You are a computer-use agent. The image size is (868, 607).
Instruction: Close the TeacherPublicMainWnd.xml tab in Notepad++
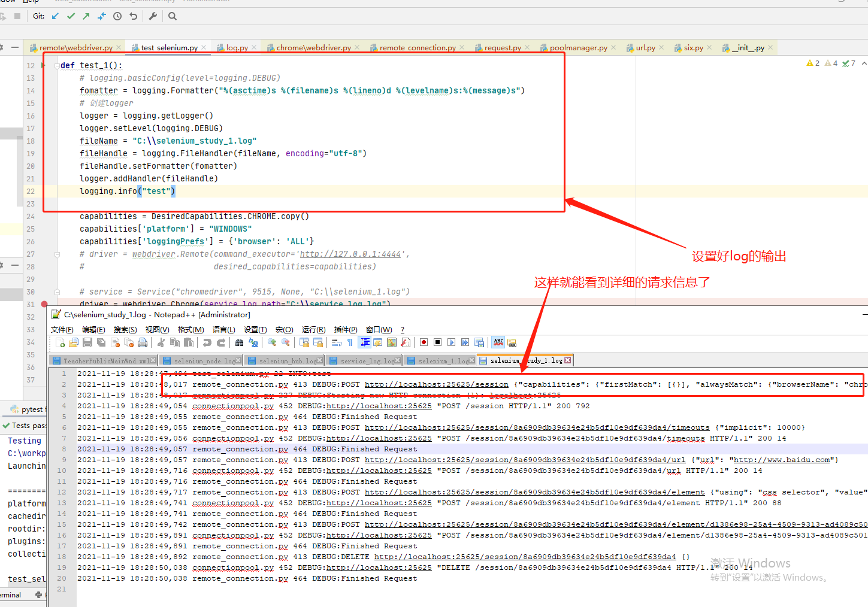(x=153, y=360)
